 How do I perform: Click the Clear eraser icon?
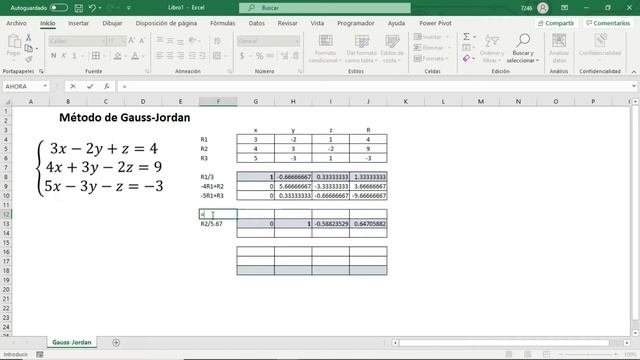coord(467,59)
